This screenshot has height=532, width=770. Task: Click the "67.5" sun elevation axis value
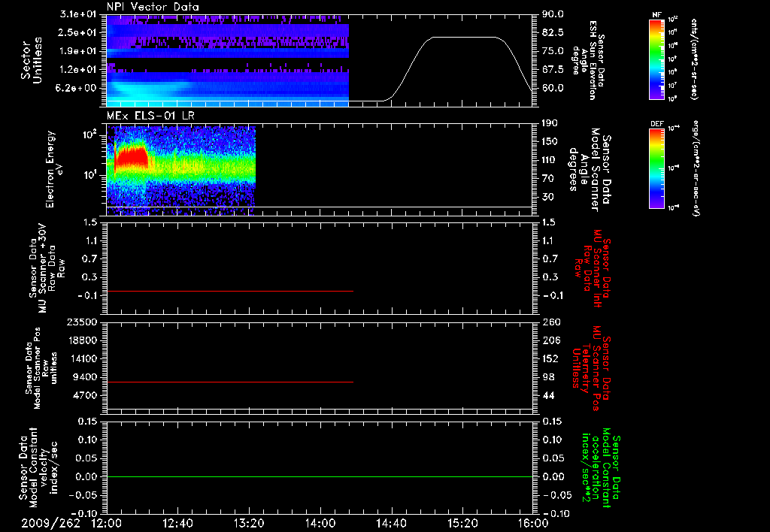point(553,70)
